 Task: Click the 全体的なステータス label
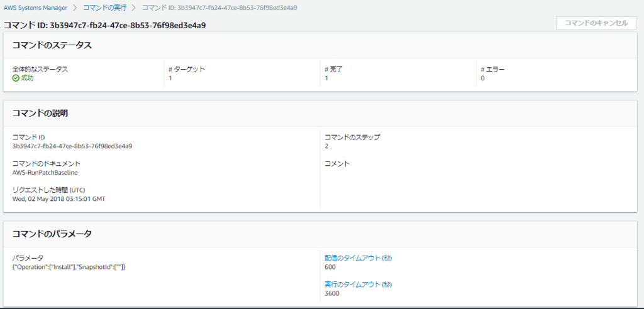point(40,69)
